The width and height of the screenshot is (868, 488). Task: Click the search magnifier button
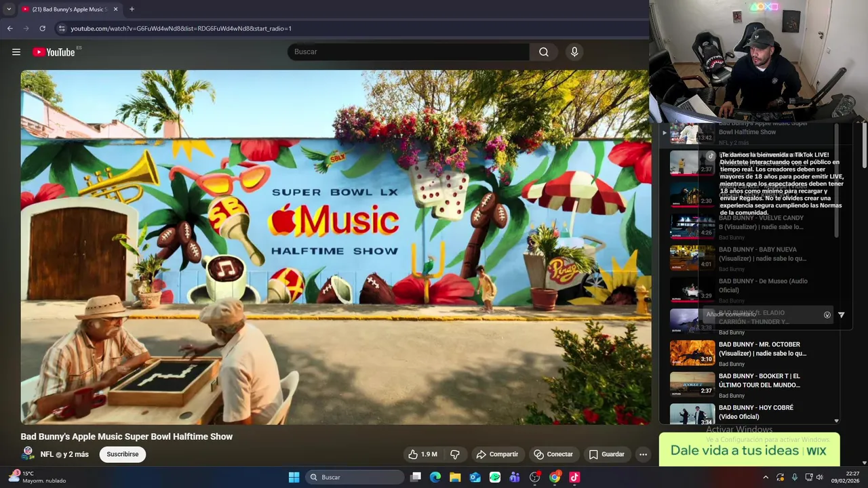click(x=544, y=52)
